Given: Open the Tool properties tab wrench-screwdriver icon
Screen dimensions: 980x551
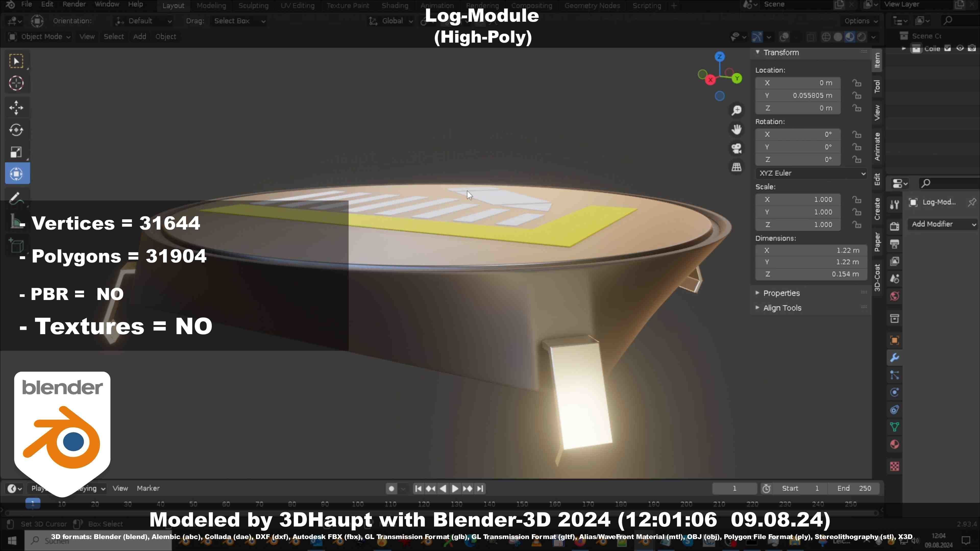Looking at the screenshot, I should (x=895, y=205).
